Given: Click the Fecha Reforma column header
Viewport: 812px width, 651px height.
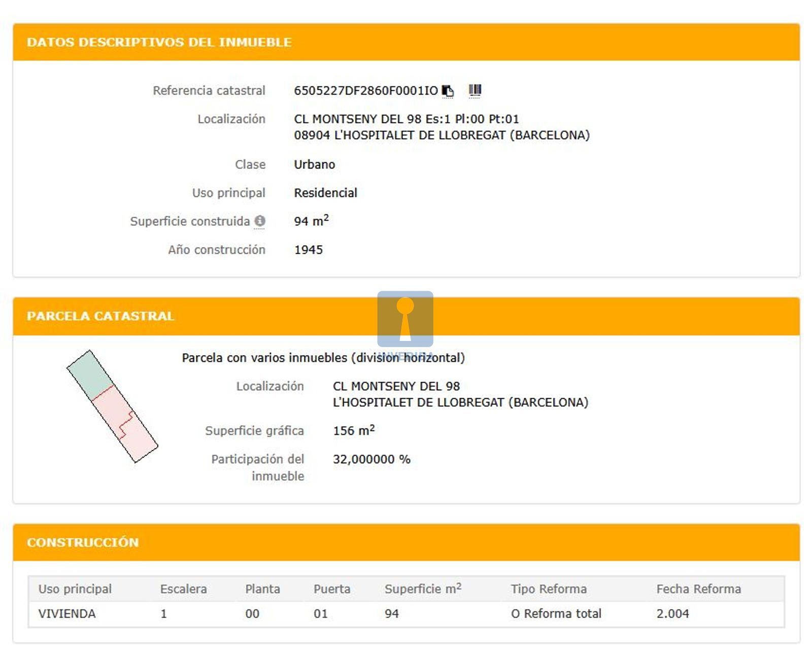Looking at the screenshot, I should tap(698, 589).
